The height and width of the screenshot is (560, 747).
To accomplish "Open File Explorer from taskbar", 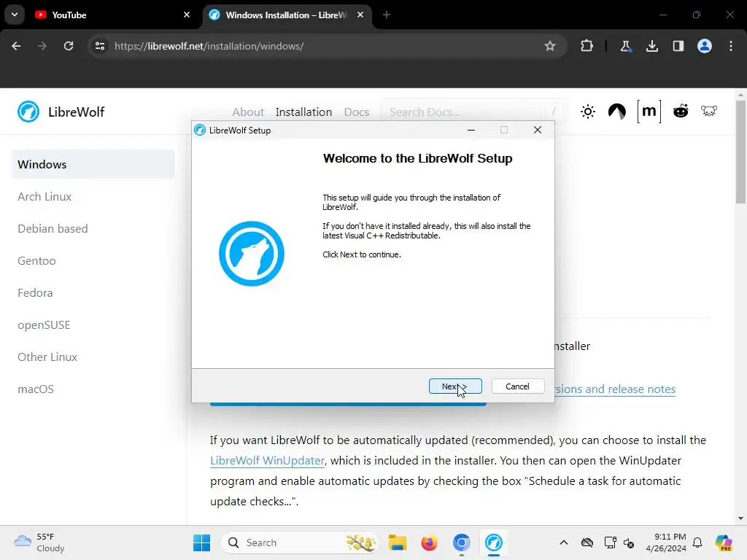I will click(x=398, y=542).
